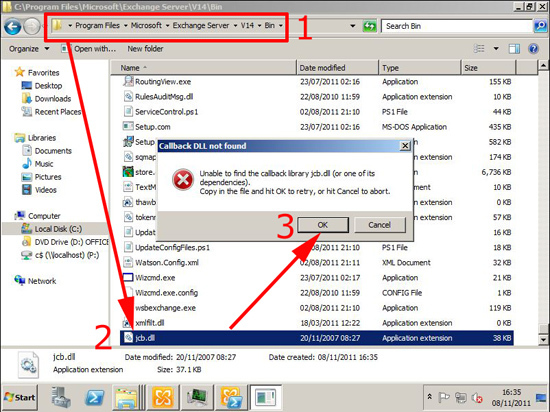Viewport: 550px width, 412px height.
Task: Expand address bar history dropdown
Action: (353, 26)
